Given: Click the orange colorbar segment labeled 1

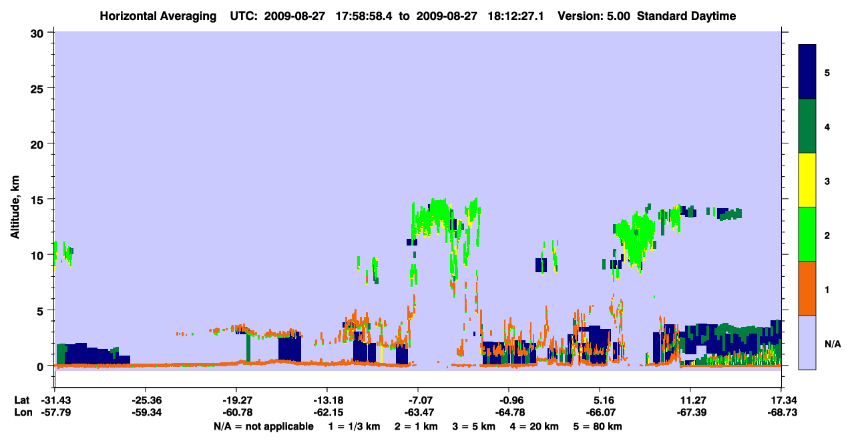Looking at the screenshot, I should [x=807, y=288].
